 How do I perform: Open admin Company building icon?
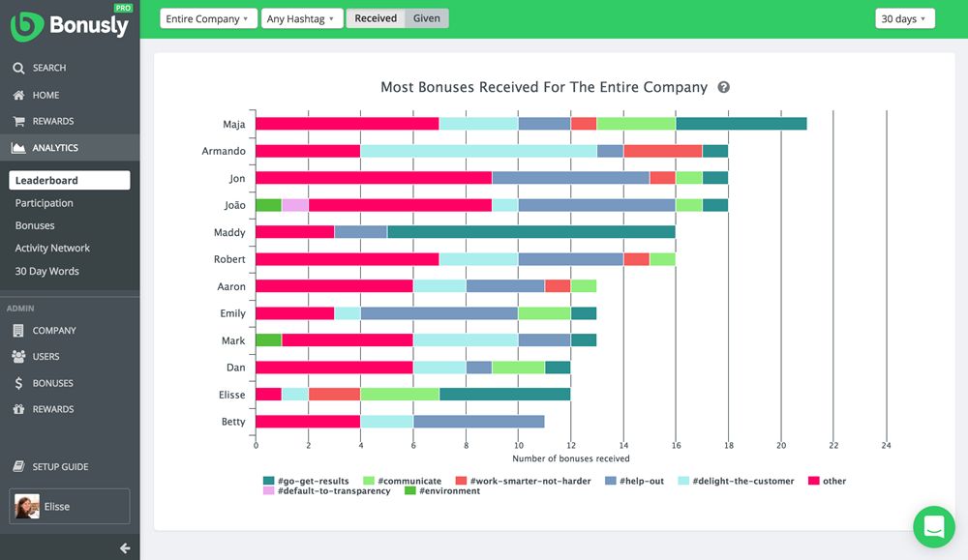18,331
